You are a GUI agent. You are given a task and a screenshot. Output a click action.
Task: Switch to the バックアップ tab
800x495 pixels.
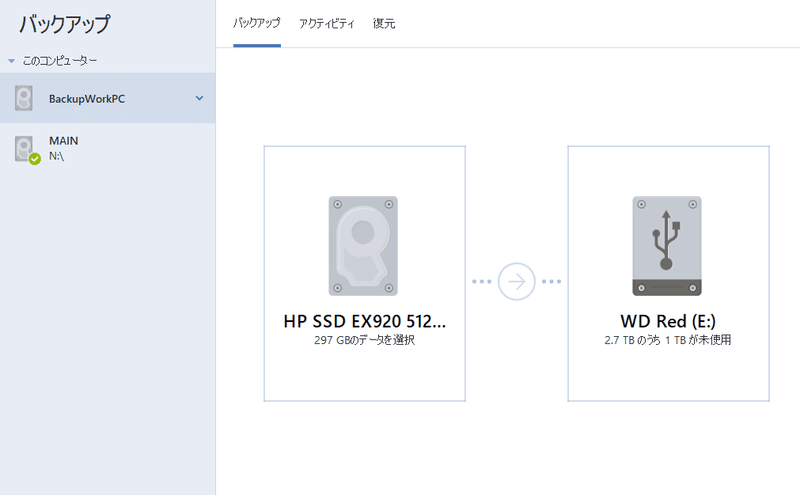click(257, 23)
